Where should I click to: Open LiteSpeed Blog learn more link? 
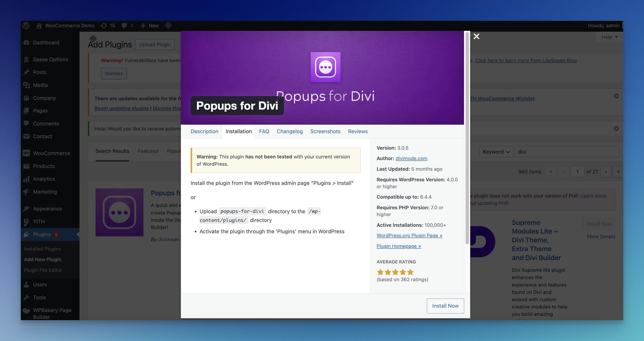pyautogui.click(x=525, y=60)
